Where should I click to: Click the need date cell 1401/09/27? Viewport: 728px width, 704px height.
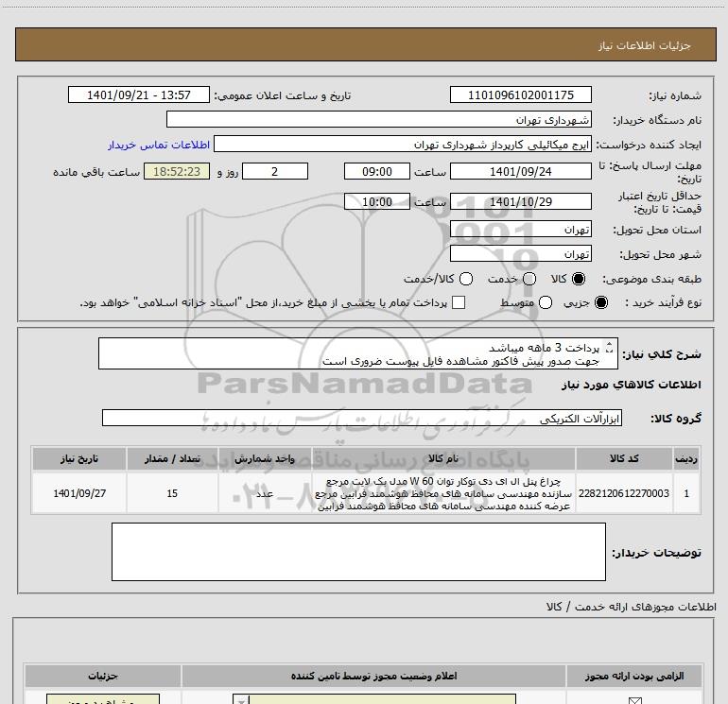click(x=79, y=493)
